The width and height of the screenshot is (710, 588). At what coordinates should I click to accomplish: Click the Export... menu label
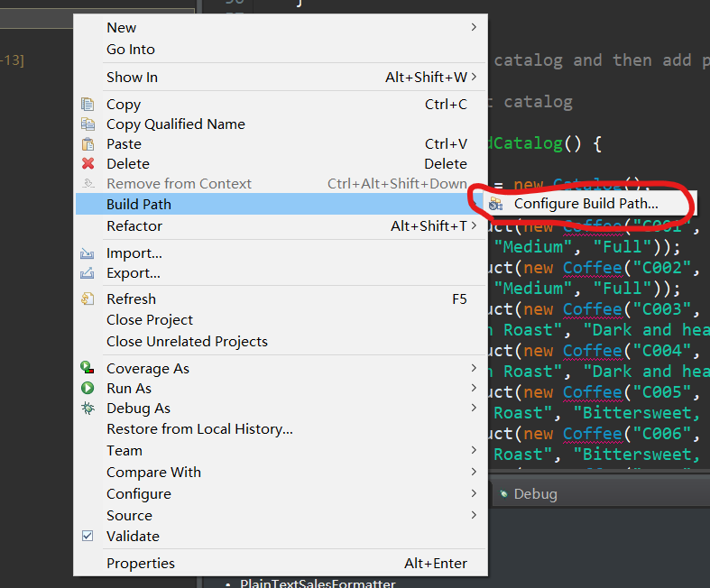[134, 273]
